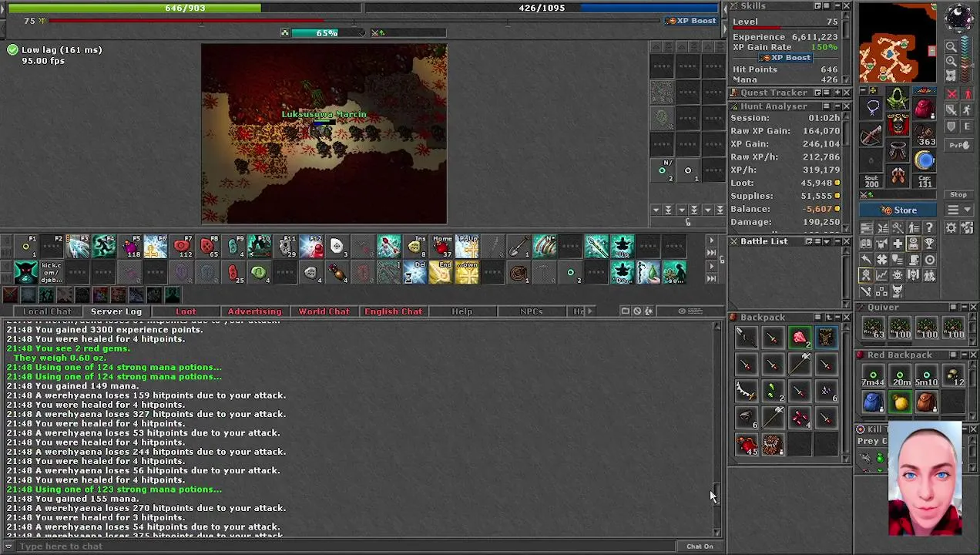Toggle expert mode E button
The image size is (980, 555).
pos(968,126)
